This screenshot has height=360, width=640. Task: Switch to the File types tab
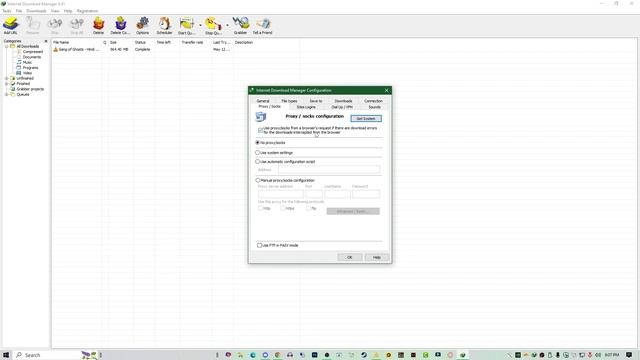289,101
